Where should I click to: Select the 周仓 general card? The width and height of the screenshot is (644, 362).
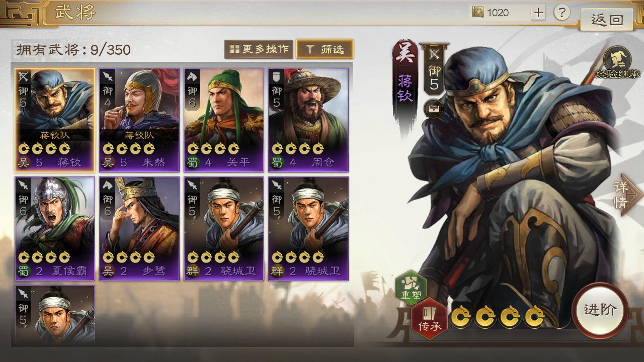point(308,120)
